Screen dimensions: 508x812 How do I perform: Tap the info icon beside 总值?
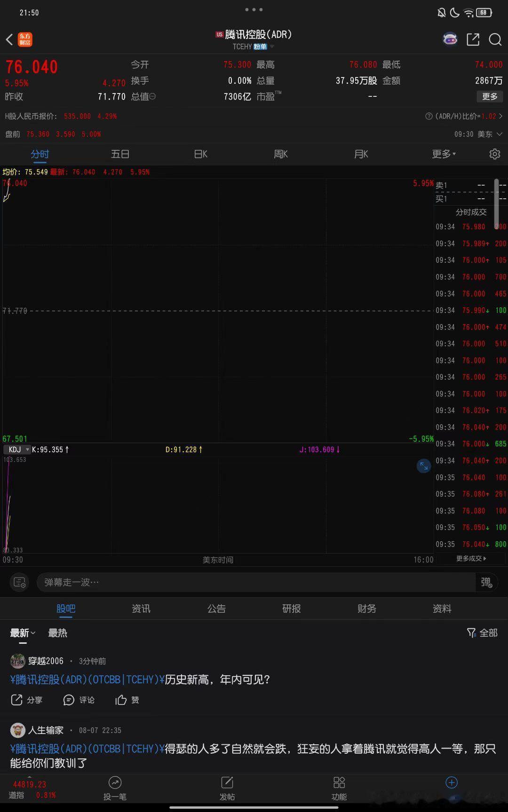(x=152, y=96)
